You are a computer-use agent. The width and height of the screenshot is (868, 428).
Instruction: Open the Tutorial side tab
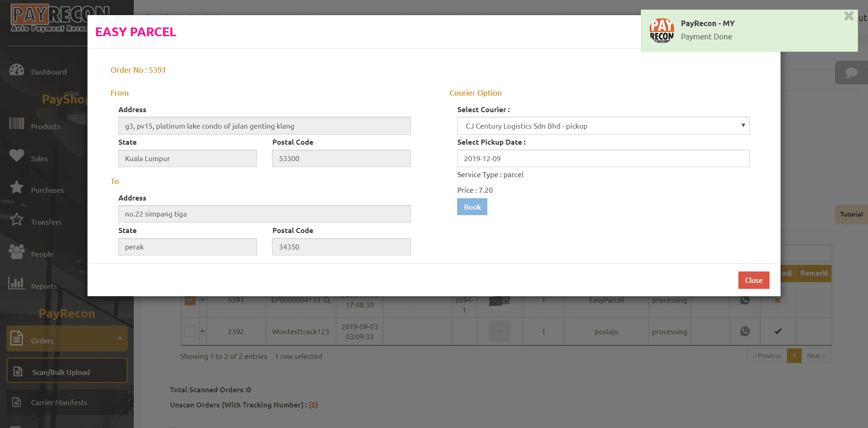[852, 214]
